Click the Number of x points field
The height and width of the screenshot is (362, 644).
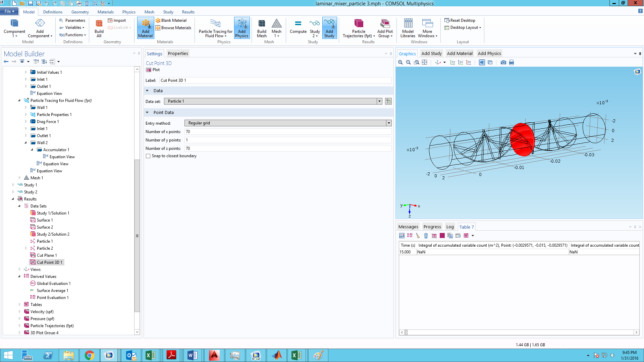coord(288,132)
